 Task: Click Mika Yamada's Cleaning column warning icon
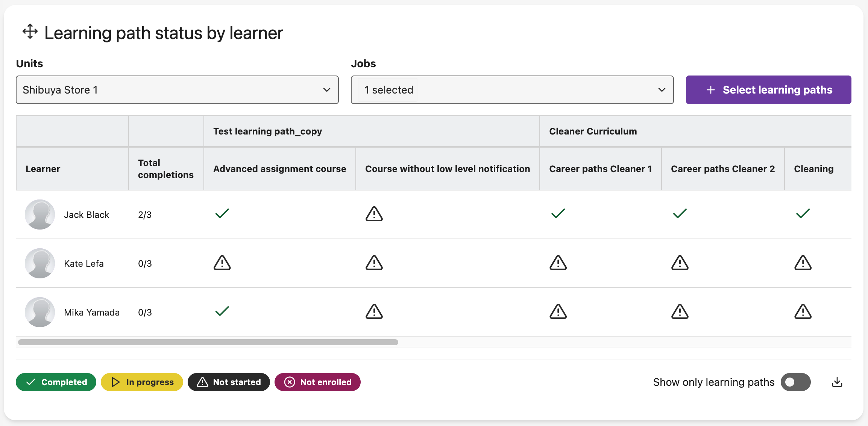tap(803, 312)
